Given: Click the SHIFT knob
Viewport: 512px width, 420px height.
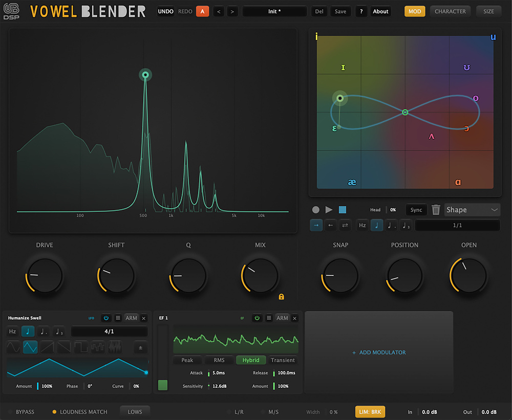Looking at the screenshot, I should (117, 276).
